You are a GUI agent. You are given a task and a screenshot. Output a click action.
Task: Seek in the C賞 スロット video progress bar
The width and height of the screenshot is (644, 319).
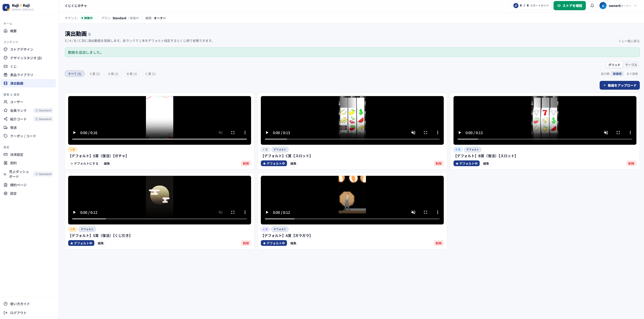tap(352, 139)
